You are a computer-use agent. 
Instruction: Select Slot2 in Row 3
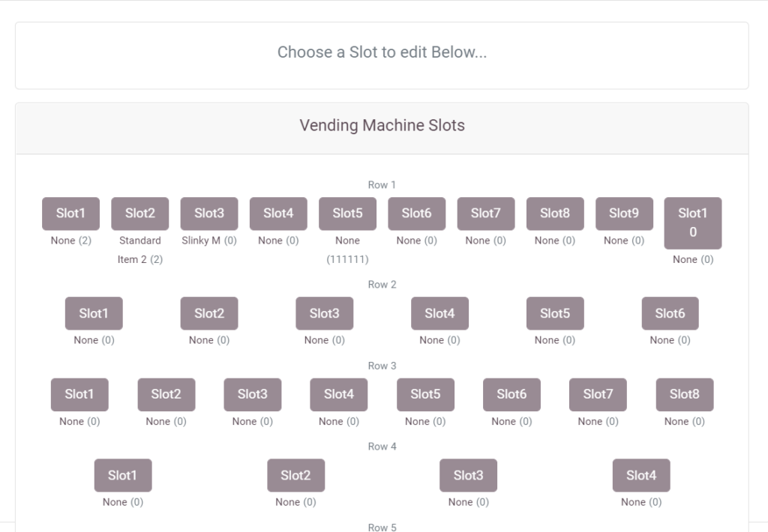coord(166,394)
